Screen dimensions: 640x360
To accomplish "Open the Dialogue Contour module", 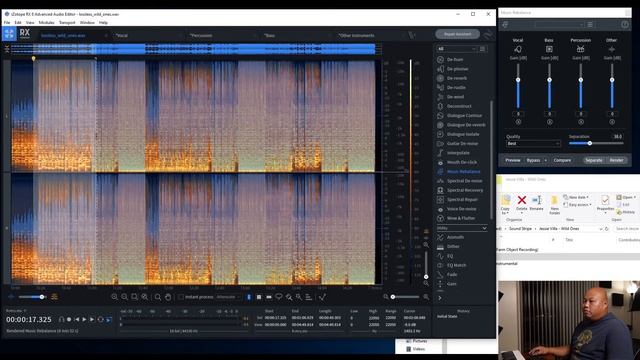I will [464, 116].
